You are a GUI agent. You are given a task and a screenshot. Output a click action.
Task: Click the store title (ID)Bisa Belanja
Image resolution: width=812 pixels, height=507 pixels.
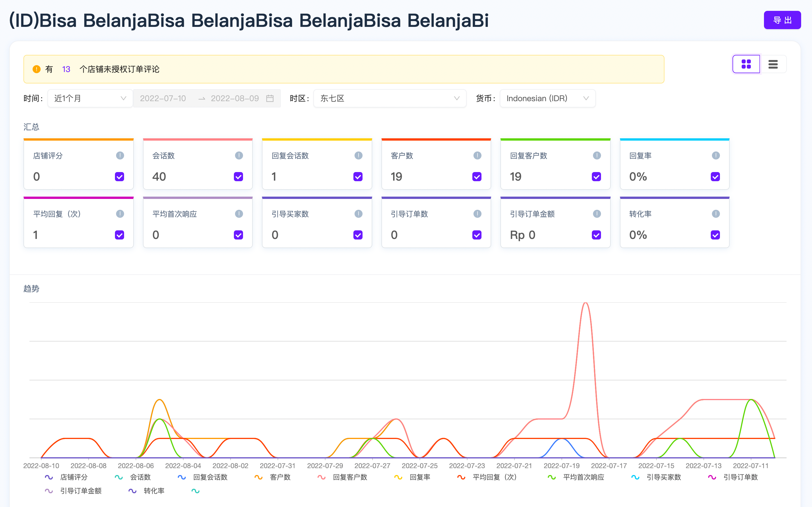click(248, 20)
